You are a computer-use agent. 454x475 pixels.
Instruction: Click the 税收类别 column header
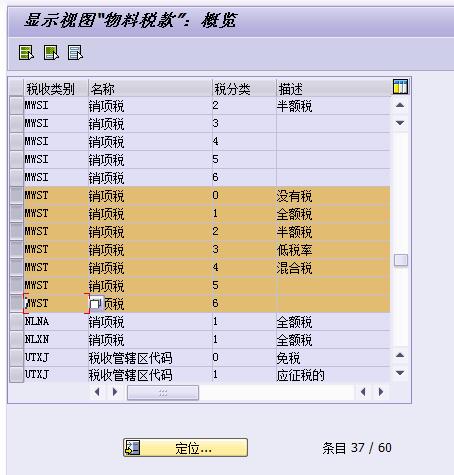(x=56, y=89)
